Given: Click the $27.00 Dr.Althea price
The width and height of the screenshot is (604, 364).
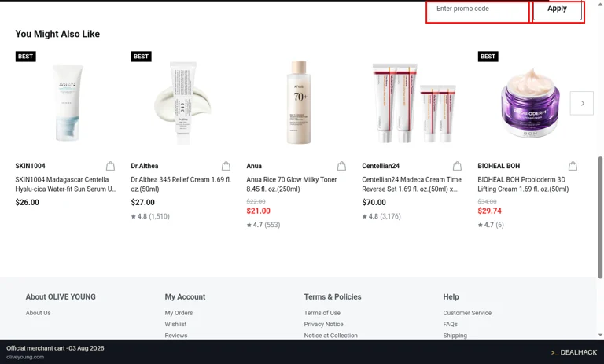Looking at the screenshot, I should 142,202.
